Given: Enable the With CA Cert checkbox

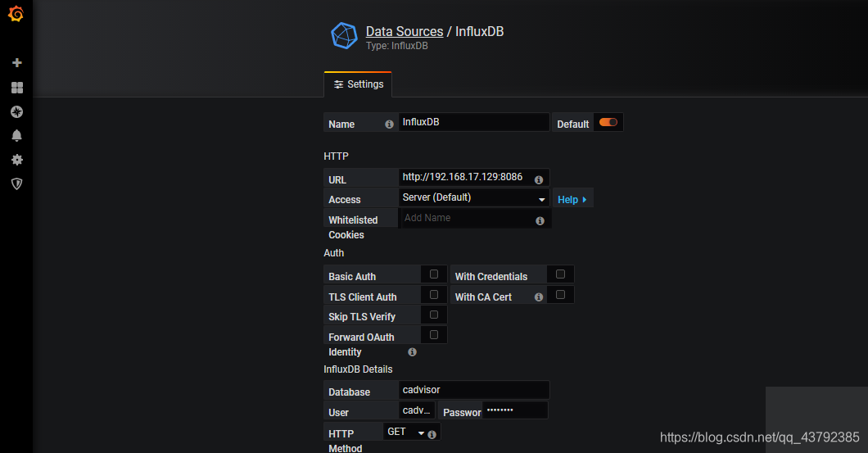Looking at the screenshot, I should click(x=560, y=295).
